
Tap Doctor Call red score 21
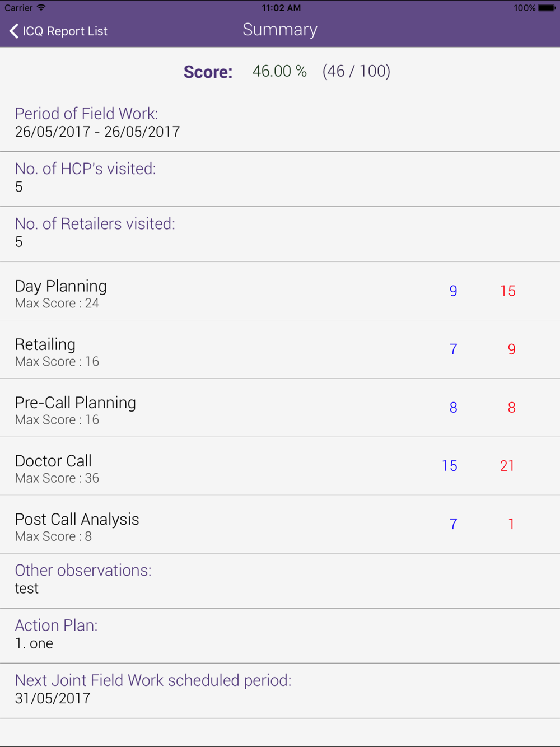tap(507, 466)
